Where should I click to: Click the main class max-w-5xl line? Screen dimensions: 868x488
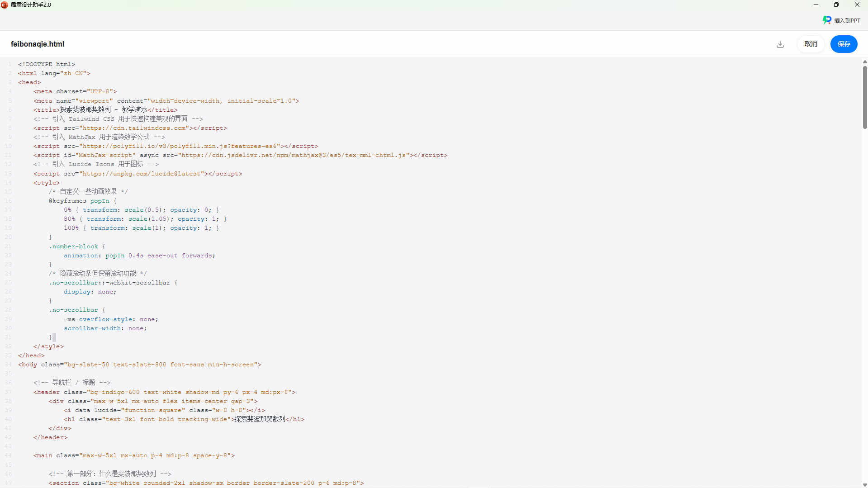(134, 455)
